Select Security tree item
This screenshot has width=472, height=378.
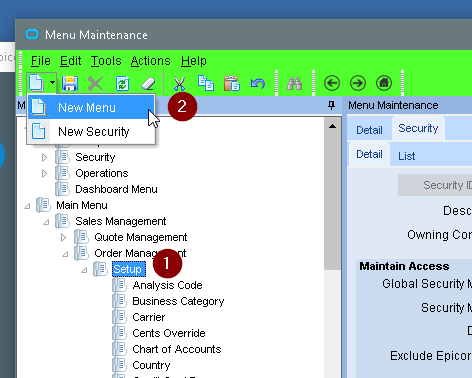pos(95,157)
